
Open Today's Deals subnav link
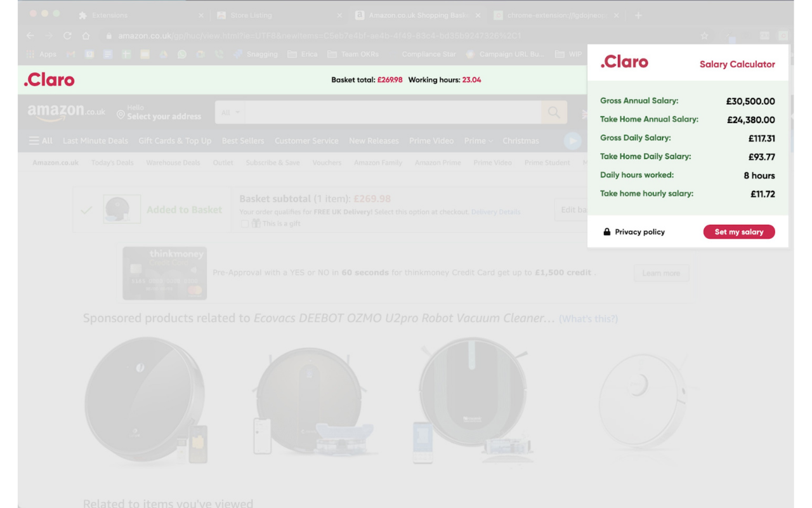[112, 163]
